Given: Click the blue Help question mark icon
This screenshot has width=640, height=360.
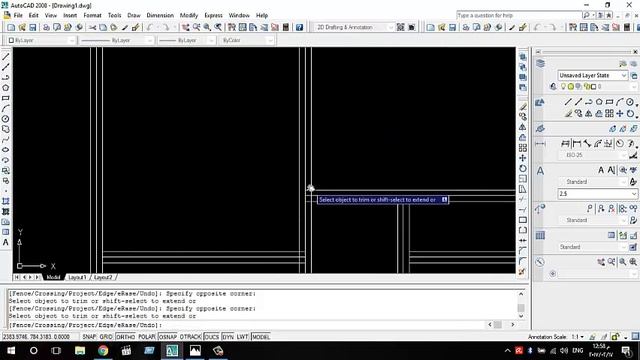Looking at the screenshot, I should click(300, 27).
